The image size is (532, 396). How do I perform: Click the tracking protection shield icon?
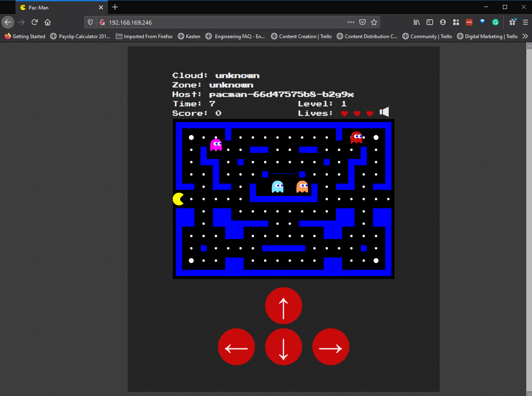point(90,23)
